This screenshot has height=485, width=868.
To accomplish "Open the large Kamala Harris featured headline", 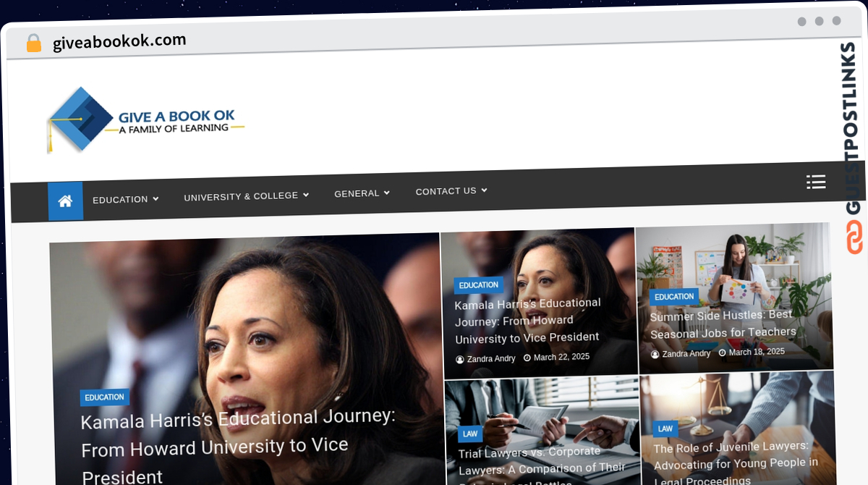I will click(x=239, y=446).
